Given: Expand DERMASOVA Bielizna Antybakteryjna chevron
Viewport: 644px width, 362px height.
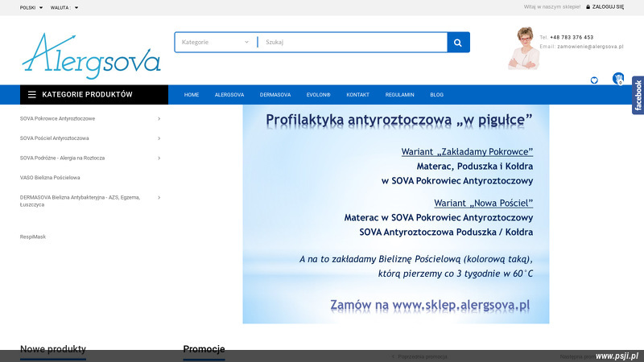Looking at the screenshot, I should [159, 197].
